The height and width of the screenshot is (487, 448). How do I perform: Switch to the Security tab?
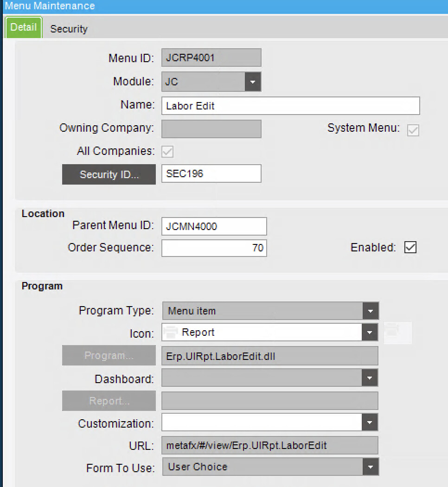coord(69,29)
